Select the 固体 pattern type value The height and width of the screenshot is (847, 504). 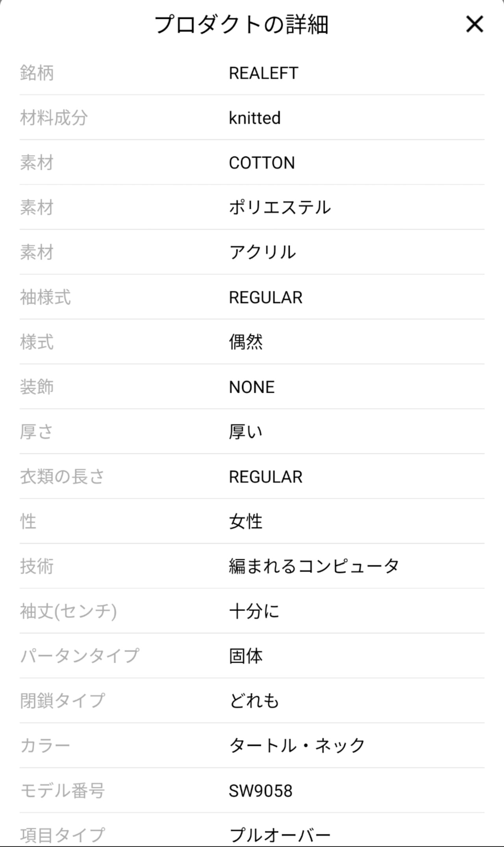pos(246,656)
